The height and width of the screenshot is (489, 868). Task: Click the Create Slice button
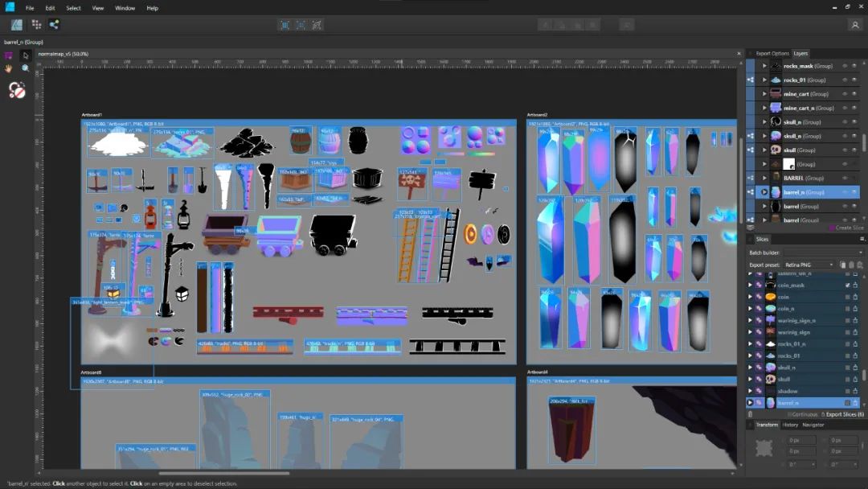(x=847, y=228)
